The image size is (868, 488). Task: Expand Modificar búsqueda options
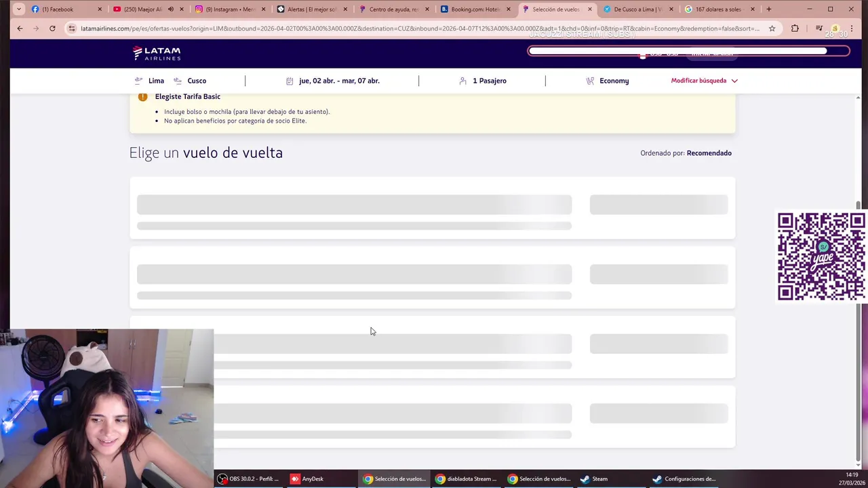point(704,81)
